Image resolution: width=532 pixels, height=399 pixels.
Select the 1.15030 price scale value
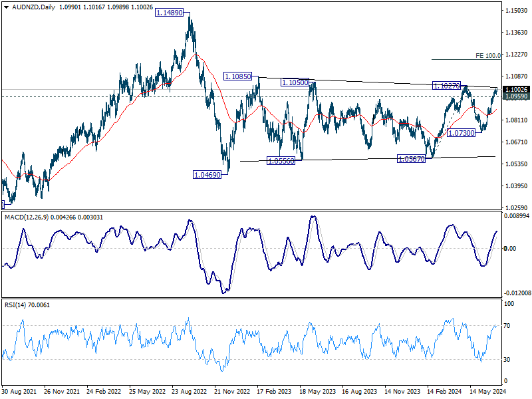click(517, 11)
